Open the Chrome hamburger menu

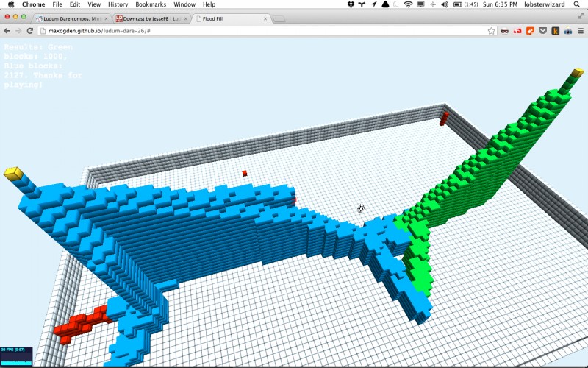pos(581,31)
